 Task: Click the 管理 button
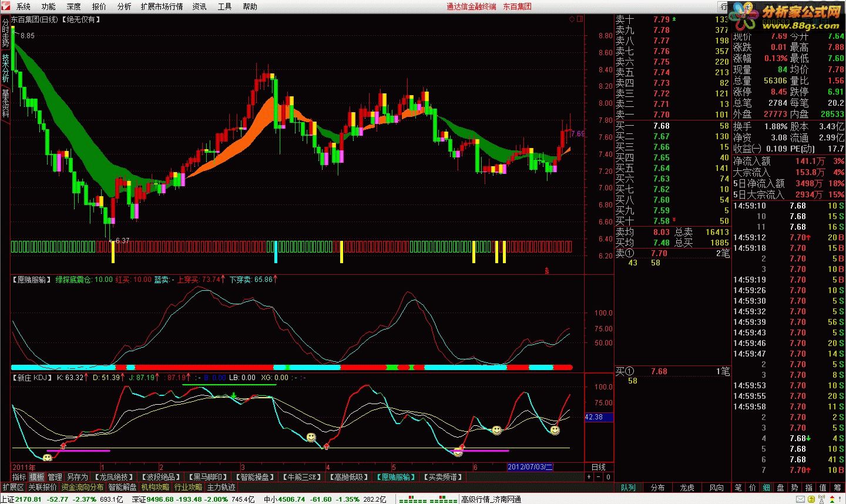(x=55, y=477)
